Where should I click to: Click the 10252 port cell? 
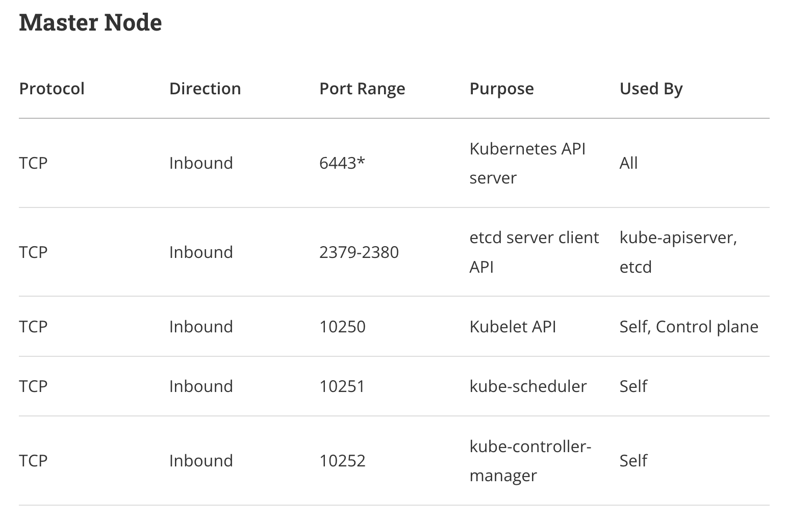coord(342,461)
